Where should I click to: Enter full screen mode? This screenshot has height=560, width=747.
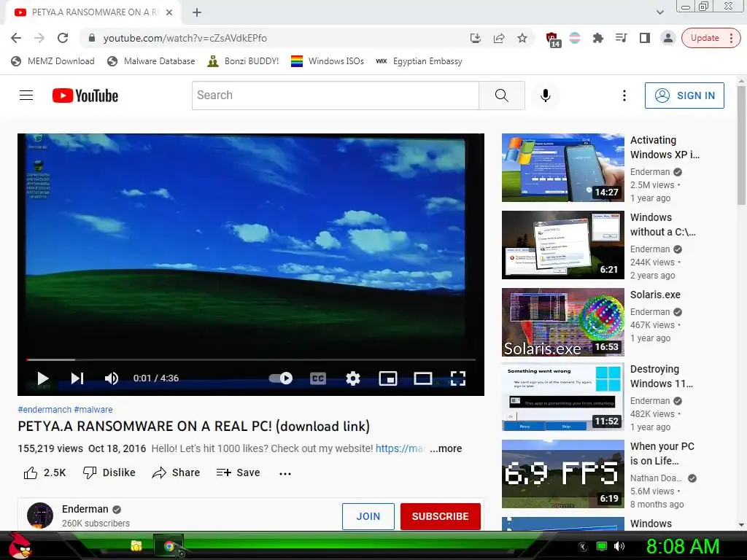[458, 378]
